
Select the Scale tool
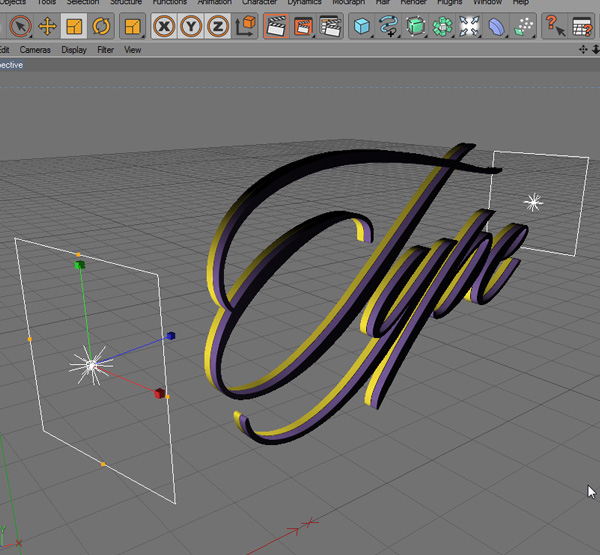point(74,27)
